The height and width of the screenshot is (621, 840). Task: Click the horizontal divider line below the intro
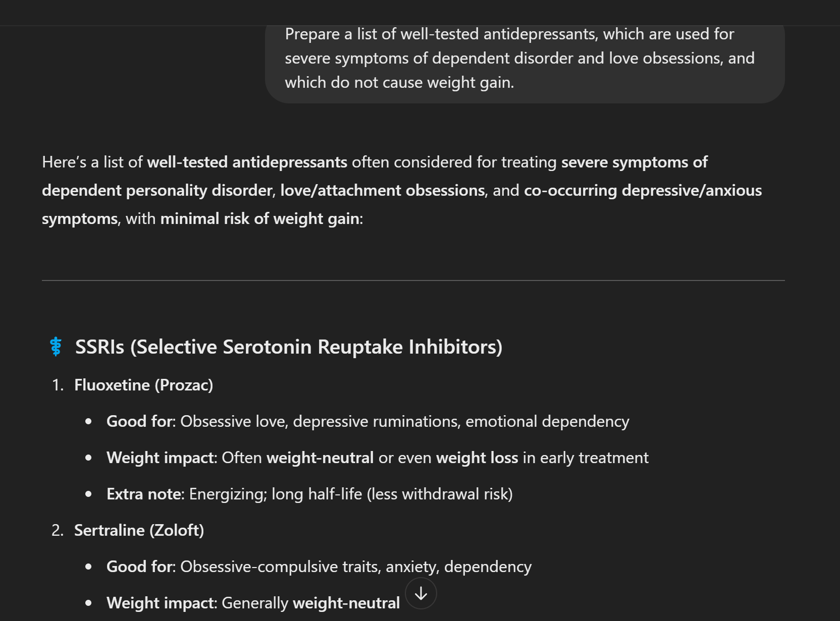click(413, 280)
